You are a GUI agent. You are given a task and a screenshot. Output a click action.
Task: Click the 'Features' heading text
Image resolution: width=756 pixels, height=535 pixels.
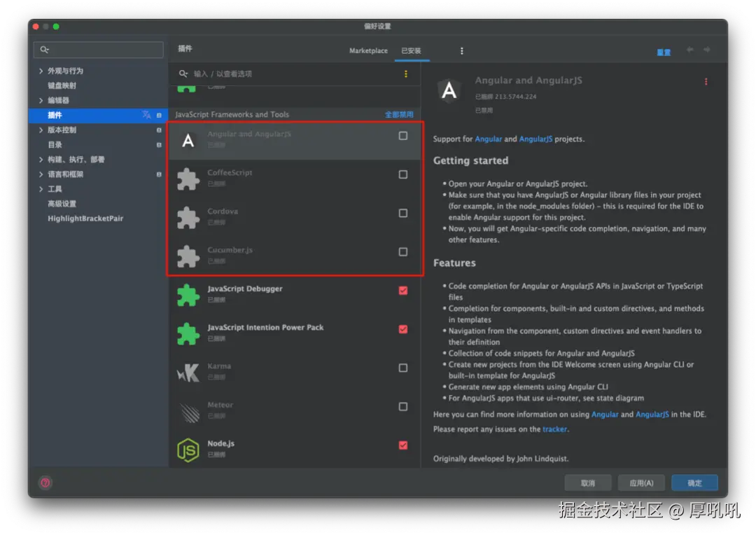pos(454,263)
